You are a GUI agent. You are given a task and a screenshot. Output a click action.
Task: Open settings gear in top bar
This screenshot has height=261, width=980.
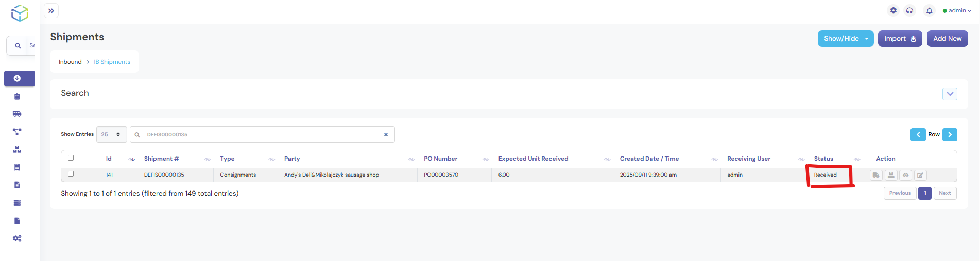coord(893,11)
